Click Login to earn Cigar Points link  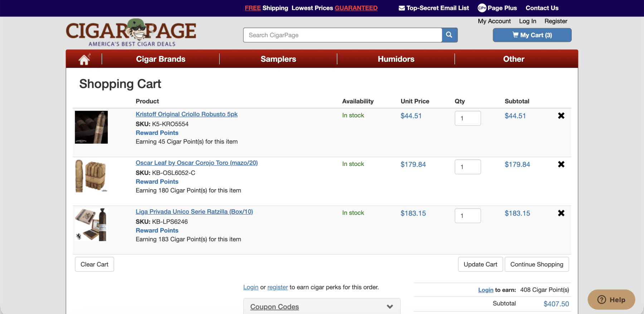coord(486,290)
